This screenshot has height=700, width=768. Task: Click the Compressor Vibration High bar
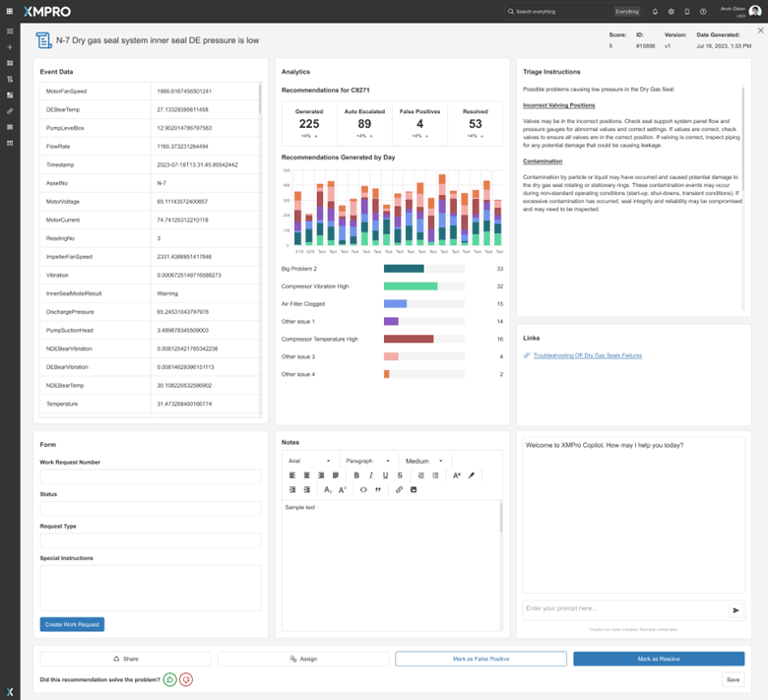click(411, 286)
